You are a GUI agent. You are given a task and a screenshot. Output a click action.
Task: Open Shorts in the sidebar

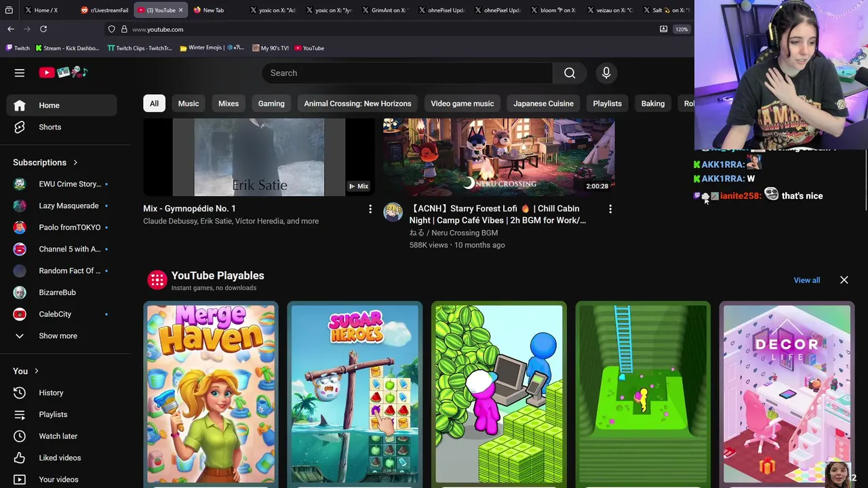click(x=62, y=127)
